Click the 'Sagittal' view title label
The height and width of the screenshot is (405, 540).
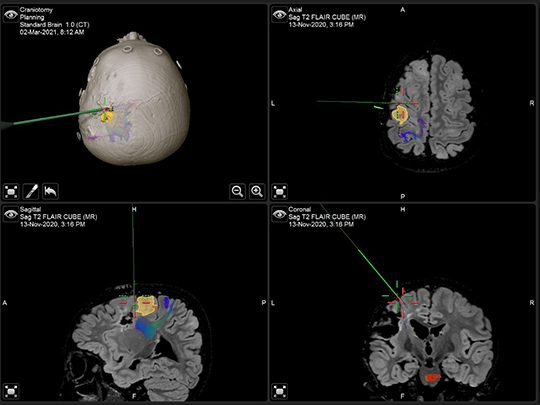click(x=30, y=209)
